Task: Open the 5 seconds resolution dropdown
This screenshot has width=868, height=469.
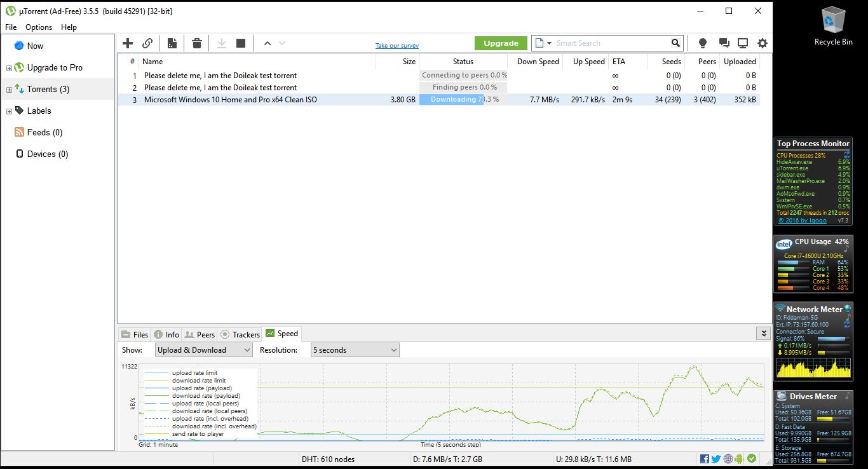Action: 355,350
